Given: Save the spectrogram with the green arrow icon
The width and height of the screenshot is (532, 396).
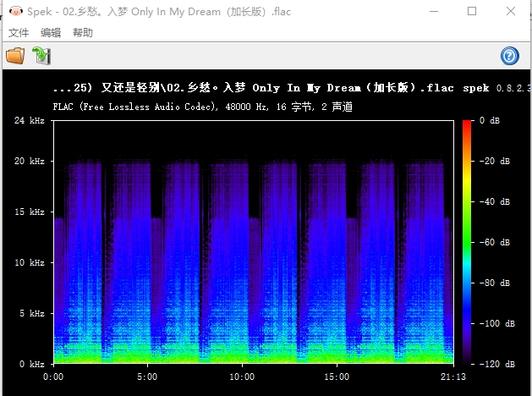Looking at the screenshot, I should 41,56.
